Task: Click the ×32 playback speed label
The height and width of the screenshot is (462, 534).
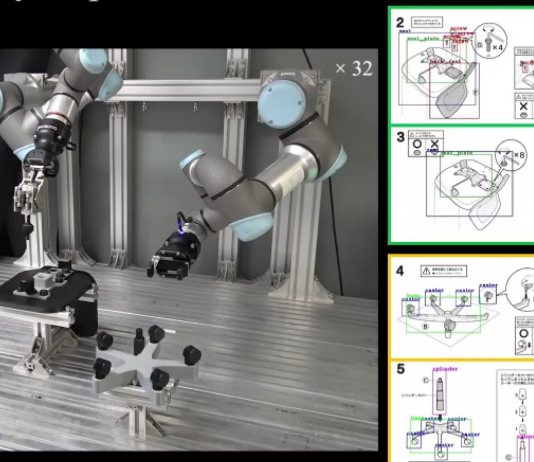Action: pyautogui.click(x=354, y=68)
